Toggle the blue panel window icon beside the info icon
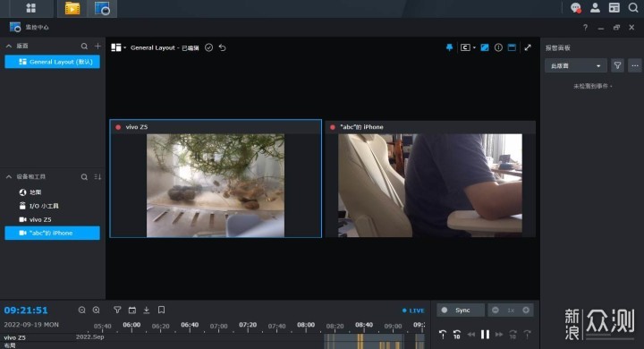Viewport: 644px width, 349px height. pyautogui.click(x=512, y=47)
